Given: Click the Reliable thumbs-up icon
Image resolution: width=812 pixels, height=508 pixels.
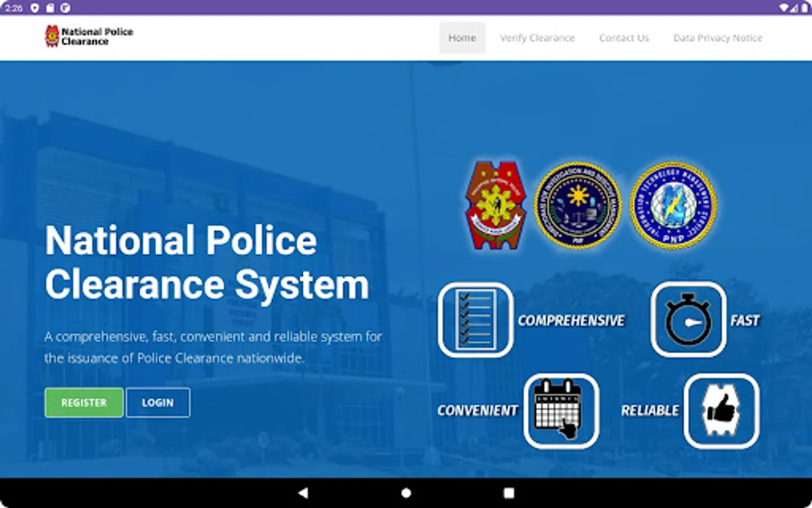Looking at the screenshot, I should [721, 411].
